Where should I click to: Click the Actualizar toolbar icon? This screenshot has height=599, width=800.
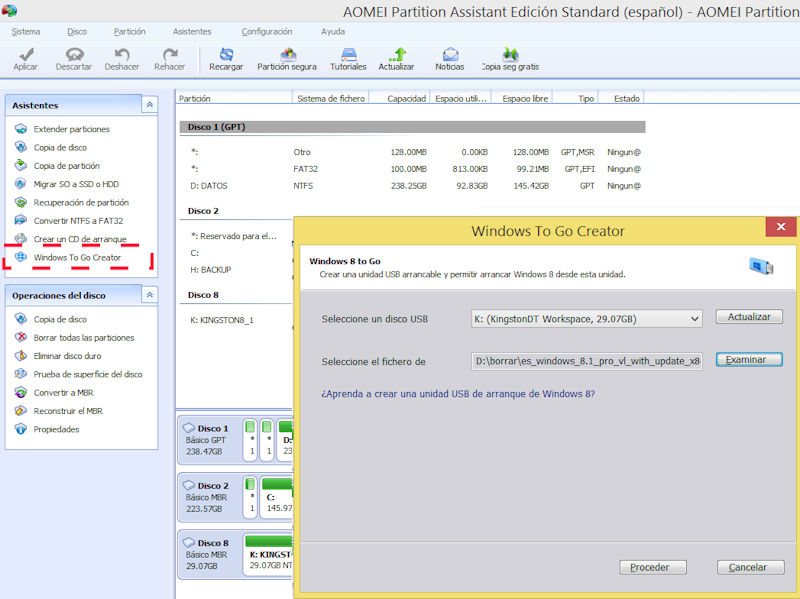[396, 59]
